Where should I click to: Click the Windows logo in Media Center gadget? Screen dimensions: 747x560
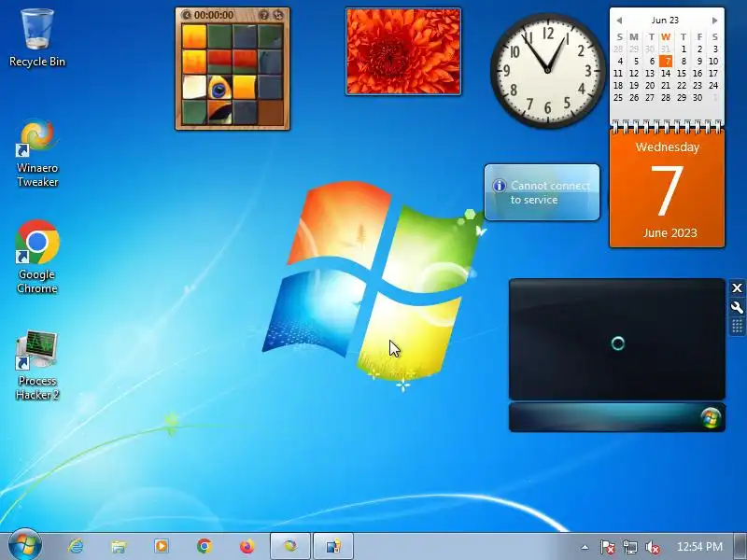[x=711, y=418]
